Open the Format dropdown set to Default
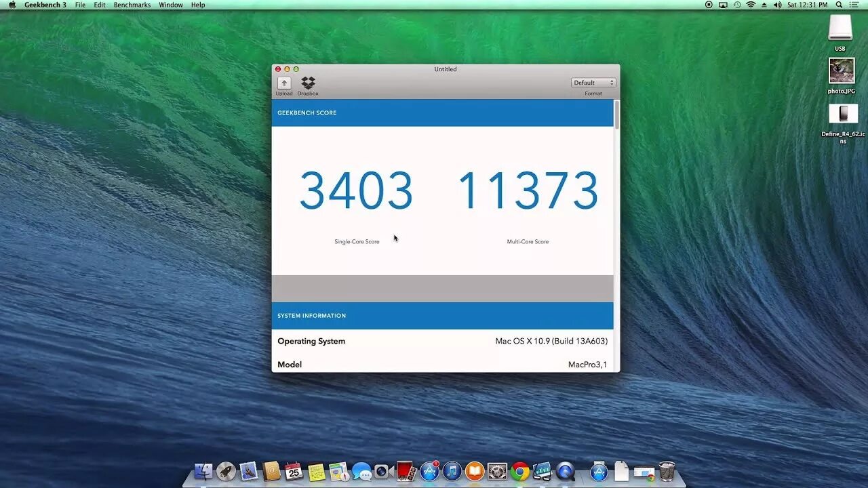The width and height of the screenshot is (868, 488). click(x=593, y=83)
